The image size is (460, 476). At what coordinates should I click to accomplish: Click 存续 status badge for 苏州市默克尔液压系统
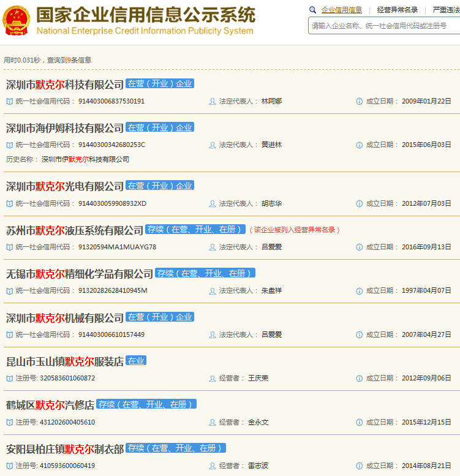point(195,229)
